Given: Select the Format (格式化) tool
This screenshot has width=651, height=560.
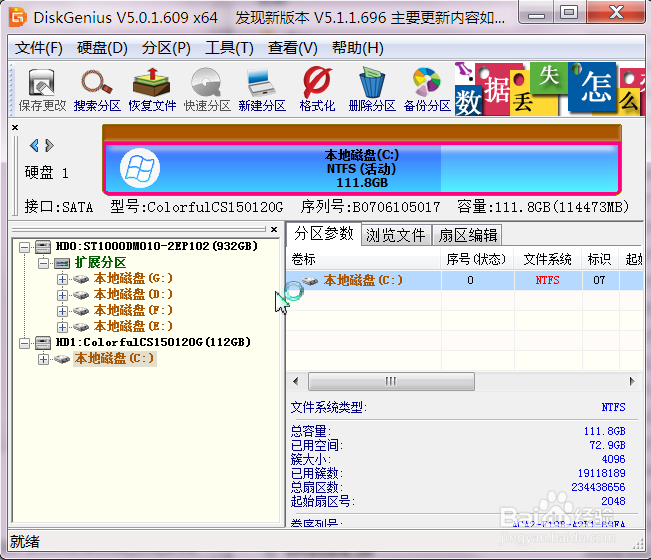Looking at the screenshot, I should pyautogui.click(x=317, y=90).
